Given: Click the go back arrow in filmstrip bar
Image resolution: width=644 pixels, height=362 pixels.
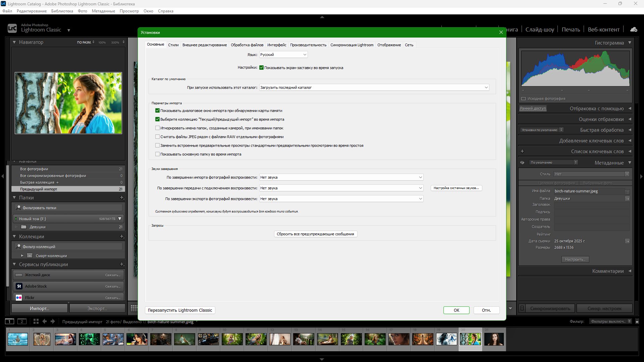Looking at the screenshot, I should (x=45, y=321).
